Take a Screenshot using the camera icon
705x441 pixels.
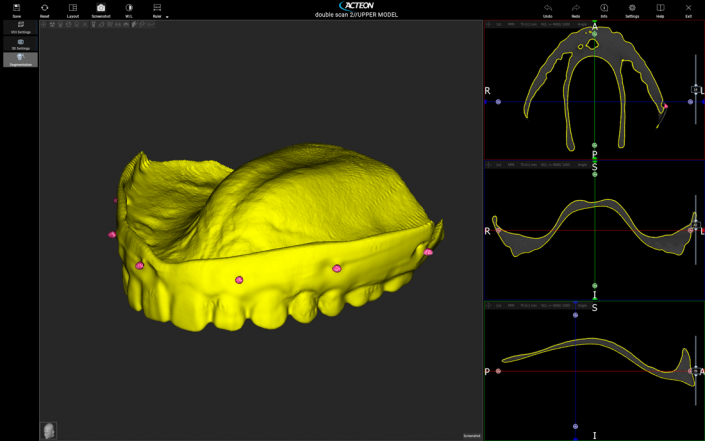[x=101, y=10]
